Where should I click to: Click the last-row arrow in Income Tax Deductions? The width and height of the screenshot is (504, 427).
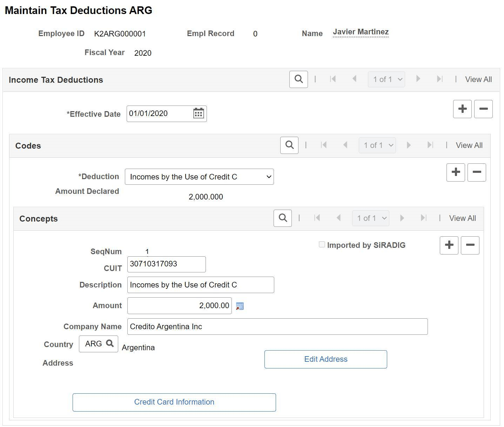pos(440,79)
